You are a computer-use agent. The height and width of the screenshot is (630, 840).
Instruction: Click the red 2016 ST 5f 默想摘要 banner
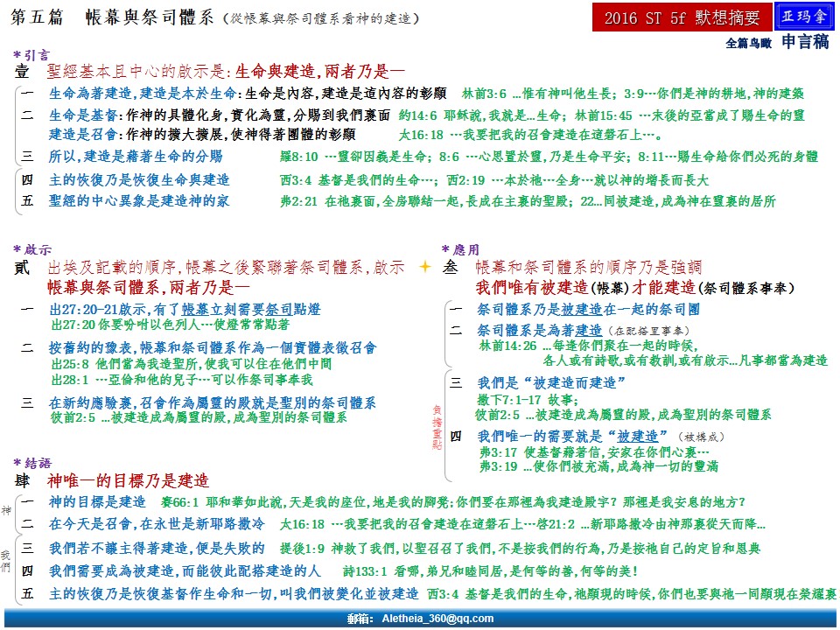click(x=682, y=17)
